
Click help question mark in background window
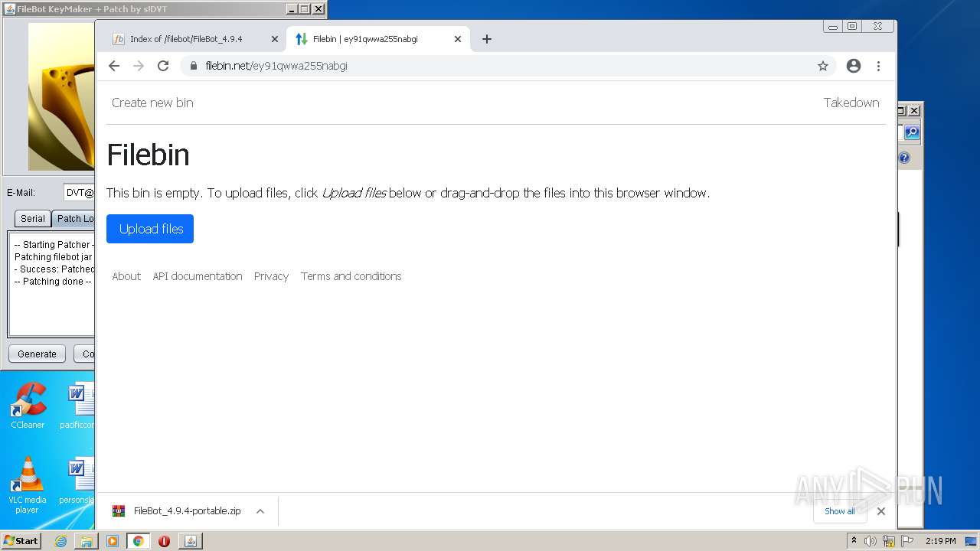(904, 158)
